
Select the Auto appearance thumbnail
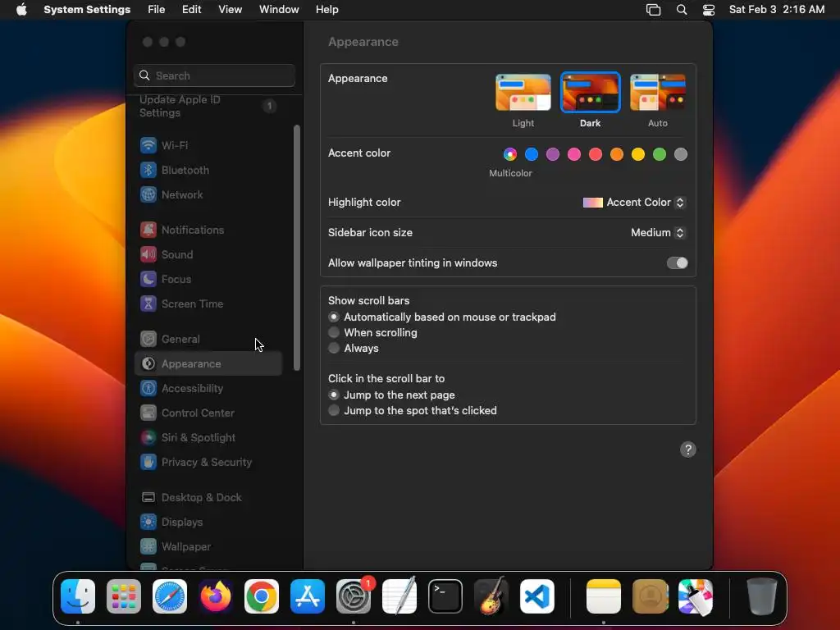point(658,93)
